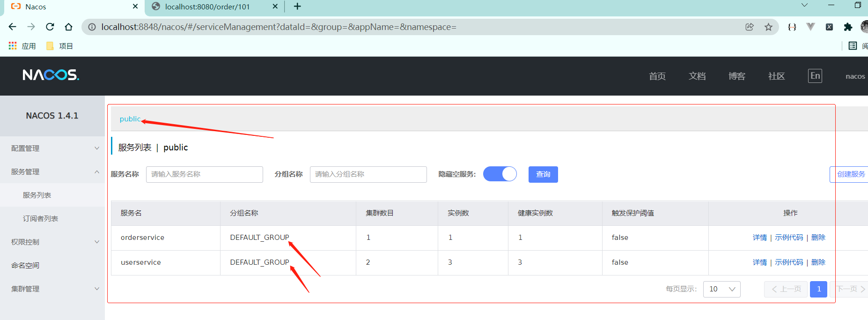Click the 下一页 pagination button
The height and width of the screenshot is (320, 868).
point(850,289)
